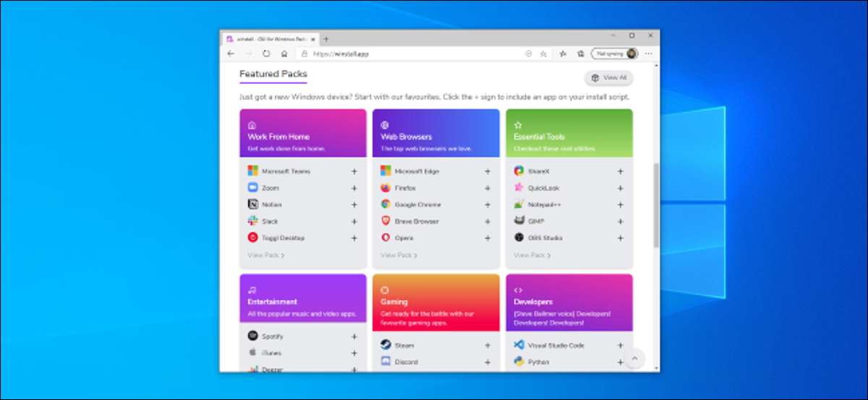The width and height of the screenshot is (868, 400).
Task: Open browser Settings and more menu
Action: (649, 54)
